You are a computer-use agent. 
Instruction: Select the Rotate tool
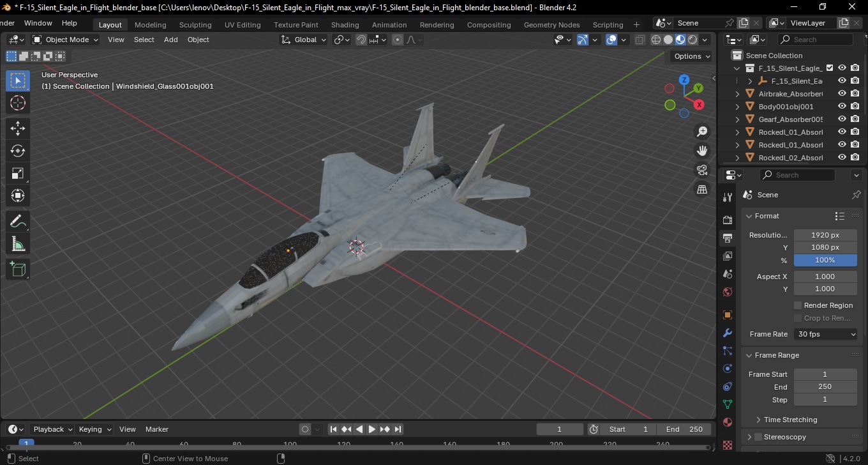tap(18, 151)
